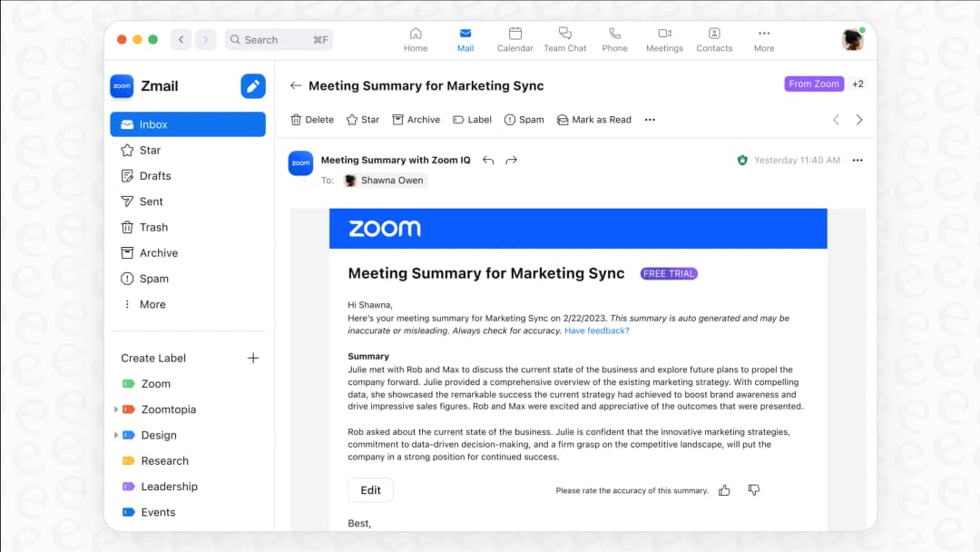Screen dimensions: 980x552
Task: Click the Edit summary button
Action: tap(370, 490)
